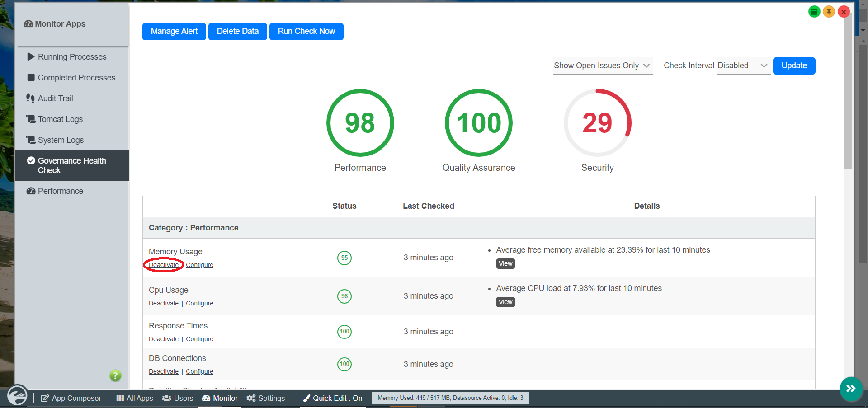Viewport: 868px width, 408px height.
Task: Open the Show Open Issues Only dropdown
Action: tap(602, 66)
